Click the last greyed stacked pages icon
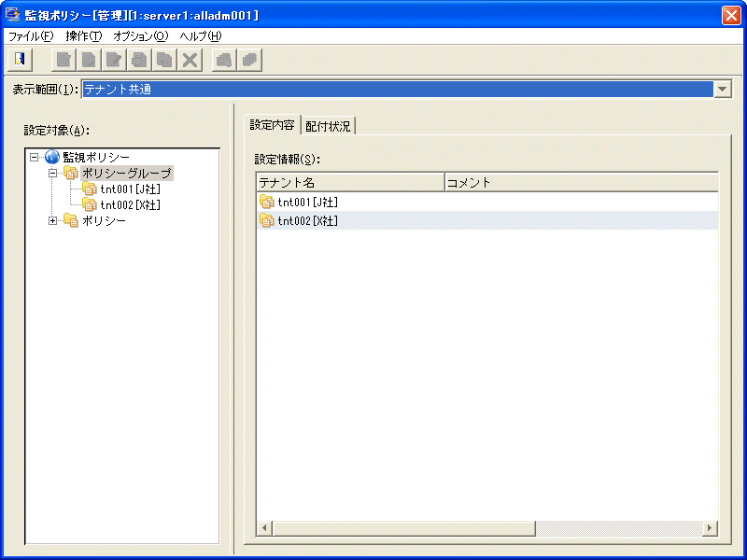 [x=249, y=60]
